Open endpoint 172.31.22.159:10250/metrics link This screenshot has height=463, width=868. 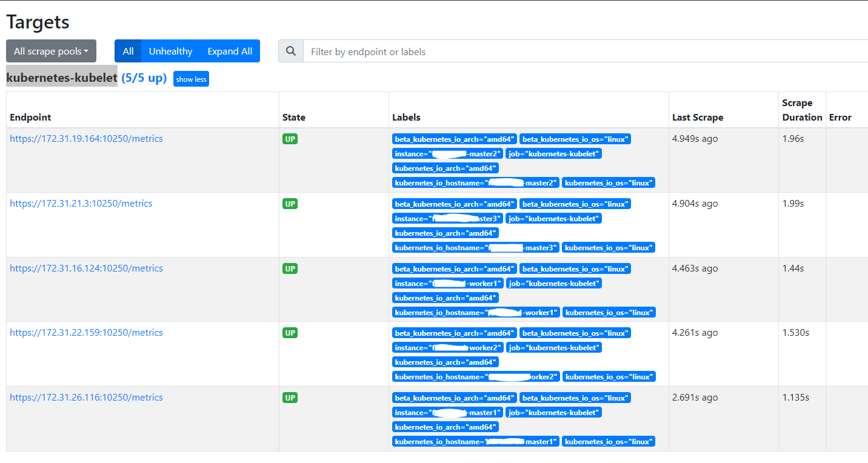pyautogui.click(x=86, y=333)
